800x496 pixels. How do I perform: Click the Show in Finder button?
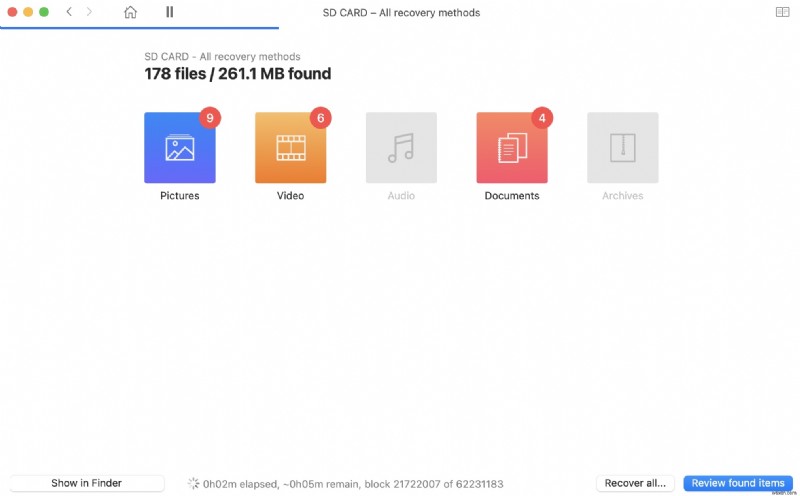(87, 483)
